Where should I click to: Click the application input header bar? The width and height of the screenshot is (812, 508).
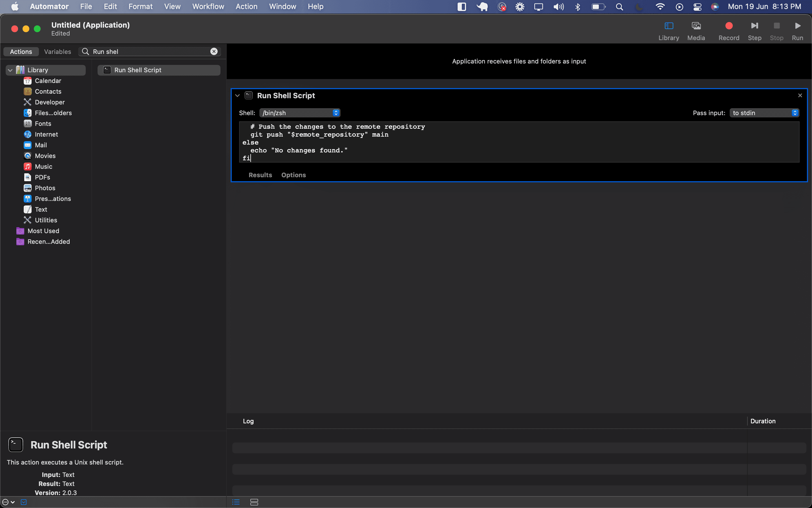tap(519, 61)
